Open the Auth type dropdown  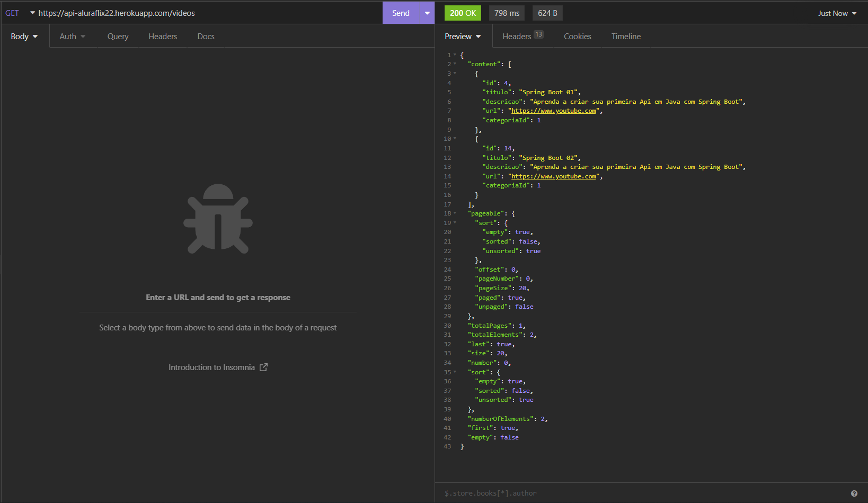tap(73, 36)
